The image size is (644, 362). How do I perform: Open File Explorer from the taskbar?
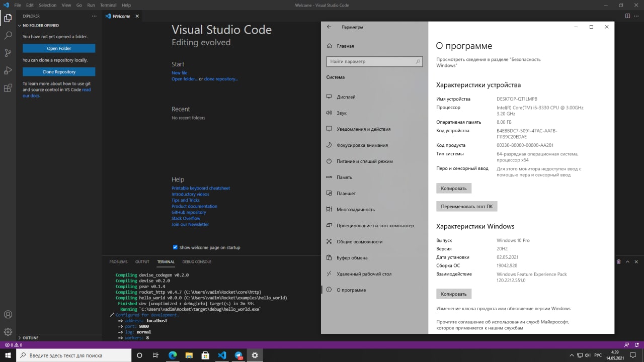pyautogui.click(x=189, y=355)
